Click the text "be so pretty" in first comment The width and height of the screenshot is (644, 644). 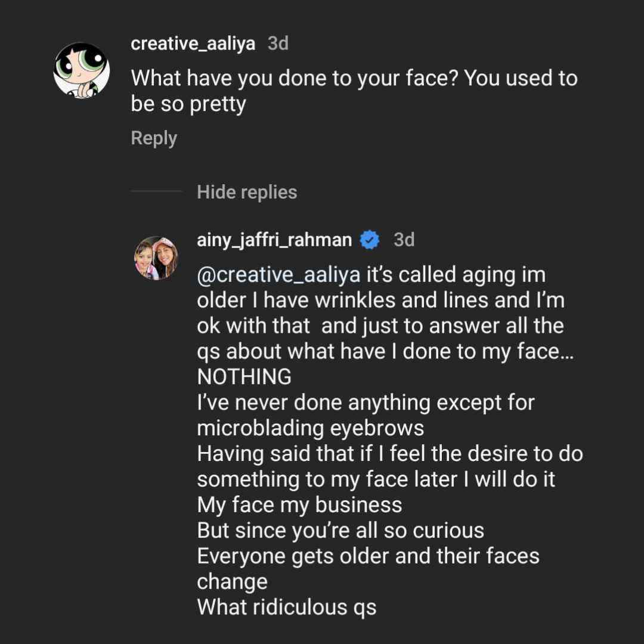[x=188, y=104]
